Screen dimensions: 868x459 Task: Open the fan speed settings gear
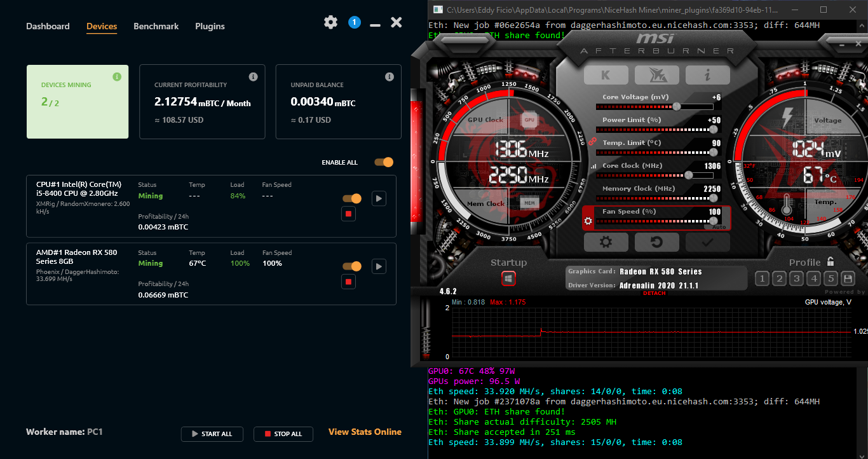(588, 219)
